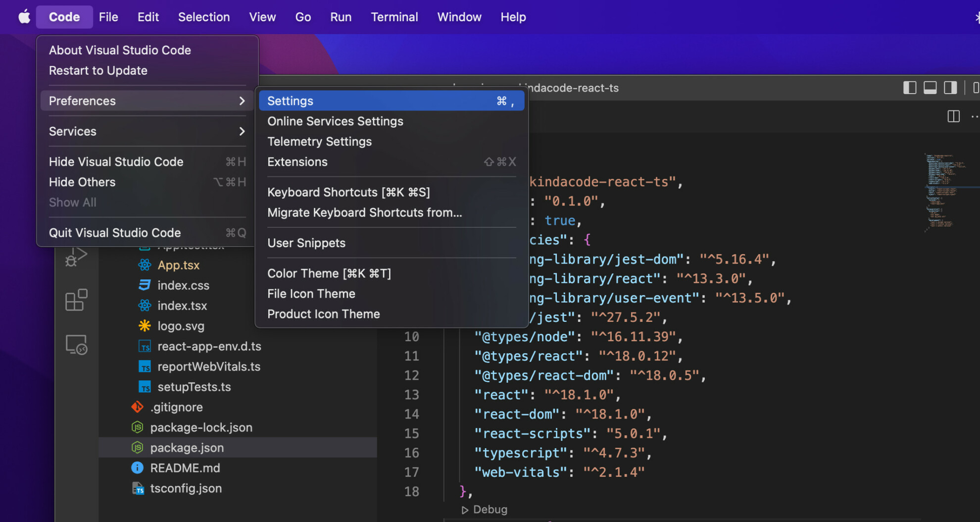Open editor More Actions menu
Image resolution: width=980 pixels, height=522 pixels.
point(975,116)
